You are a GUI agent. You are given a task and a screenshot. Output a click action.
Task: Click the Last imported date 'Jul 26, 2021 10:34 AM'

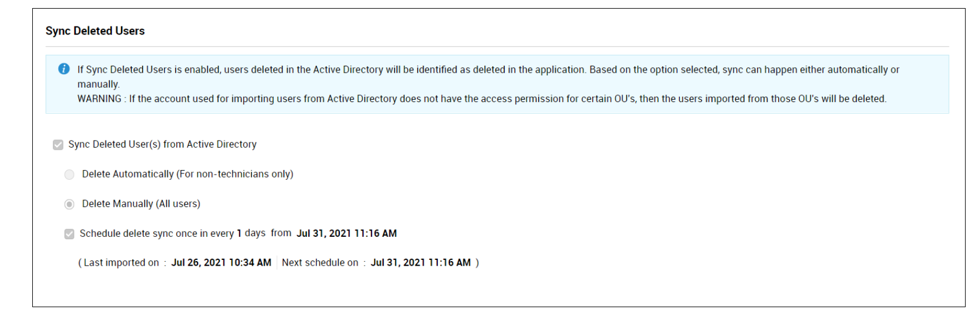coord(221,263)
